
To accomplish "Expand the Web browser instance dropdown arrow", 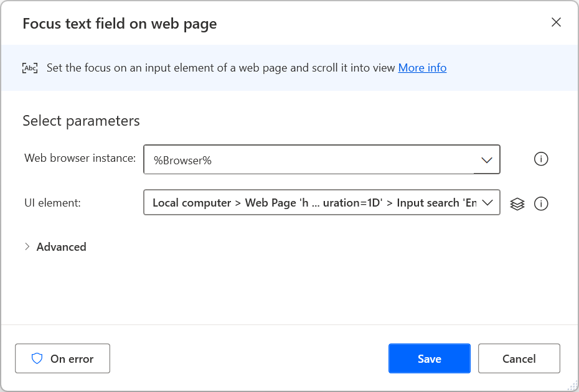I will (487, 160).
